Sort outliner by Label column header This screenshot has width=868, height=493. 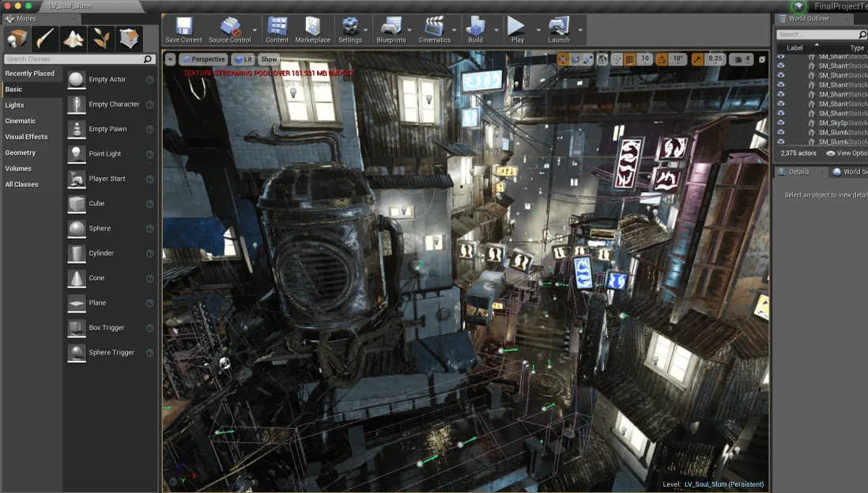click(794, 48)
